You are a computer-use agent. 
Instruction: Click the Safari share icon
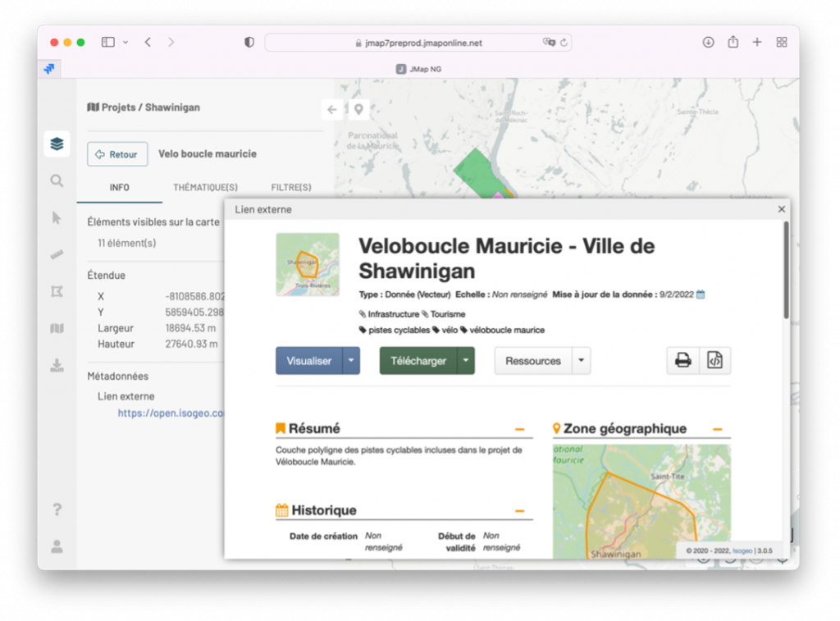click(733, 42)
